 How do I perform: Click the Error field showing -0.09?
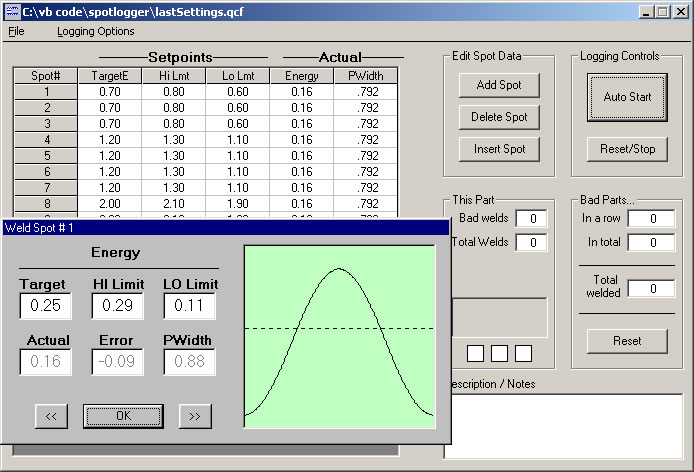(118, 362)
